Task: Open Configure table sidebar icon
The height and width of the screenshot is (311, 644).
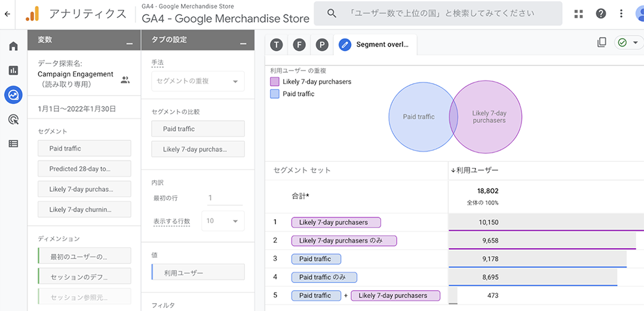Action: pyautogui.click(x=13, y=144)
